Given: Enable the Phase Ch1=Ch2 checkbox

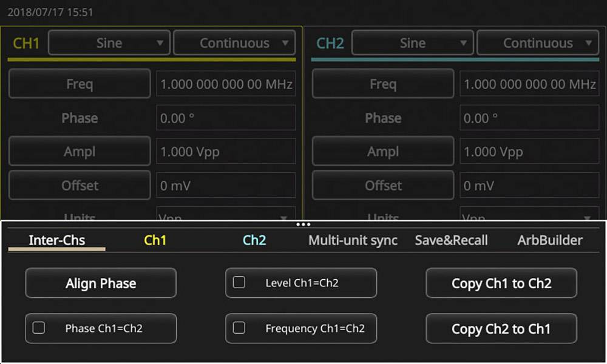Looking at the screenshot, I should pos(39,328).
